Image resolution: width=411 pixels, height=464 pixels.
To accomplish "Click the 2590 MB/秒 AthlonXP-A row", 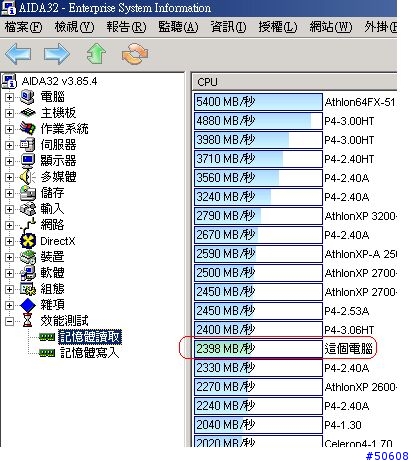I will point(295,254).
